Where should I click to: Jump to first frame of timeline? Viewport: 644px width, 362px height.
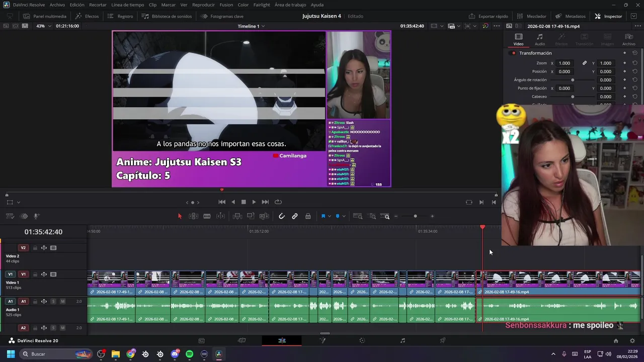pos(222,202)
